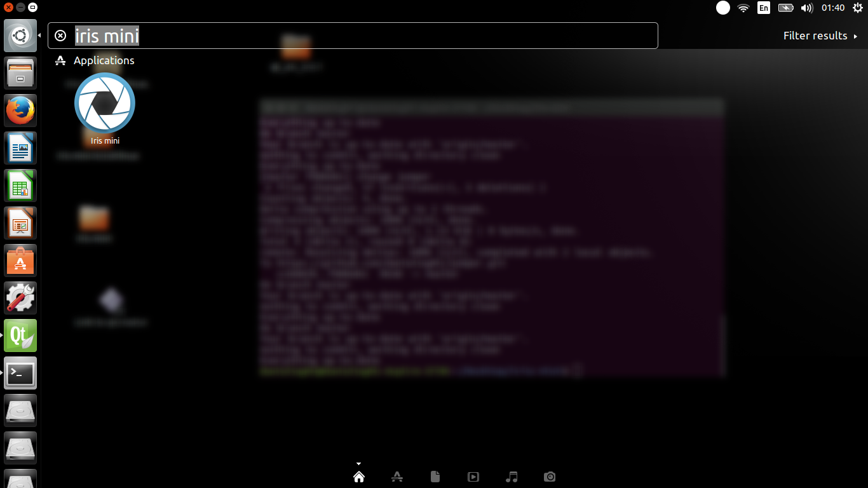
Task: Open Firefox from the launcher
Action: click(x=20, y=111)
